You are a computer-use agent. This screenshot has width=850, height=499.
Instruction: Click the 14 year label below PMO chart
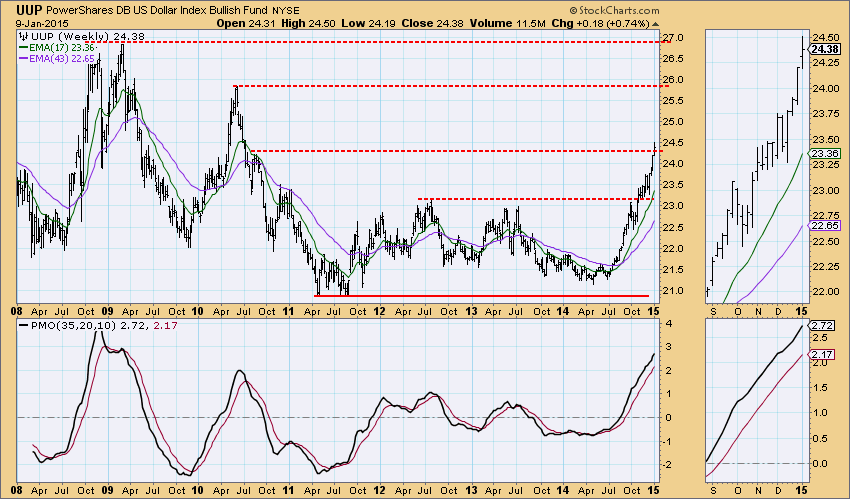562,490
